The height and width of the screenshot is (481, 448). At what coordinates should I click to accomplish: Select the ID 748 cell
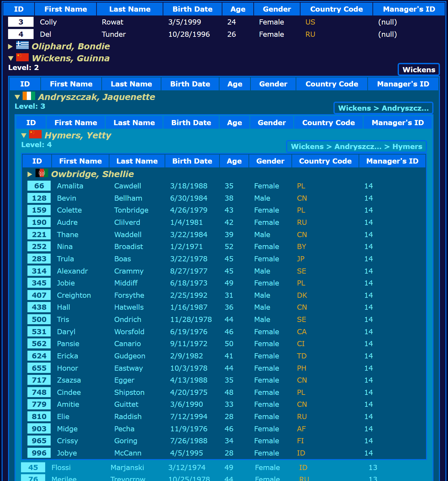click(39, 392)
